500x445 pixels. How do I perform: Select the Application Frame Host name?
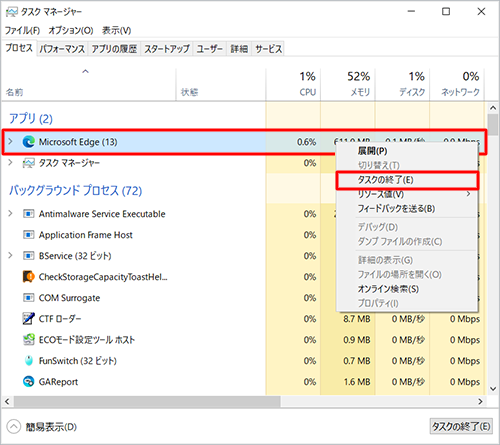(x=86, y=235)
